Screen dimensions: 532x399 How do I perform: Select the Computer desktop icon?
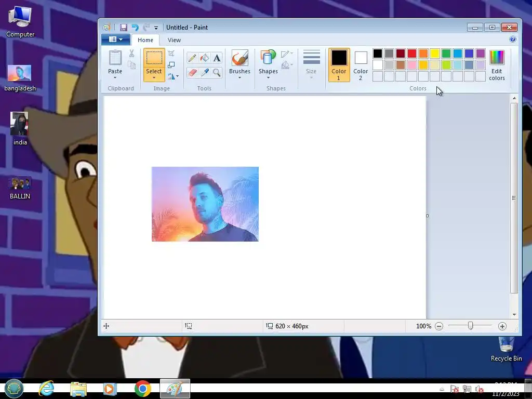tap(20, 22)
